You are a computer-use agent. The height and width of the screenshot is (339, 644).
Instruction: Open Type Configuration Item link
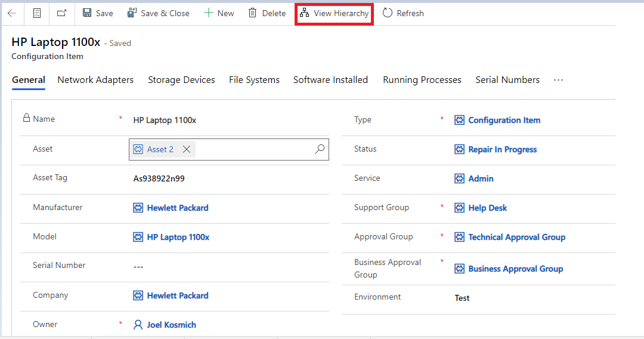pyautogui.click(x=504, y=121)
